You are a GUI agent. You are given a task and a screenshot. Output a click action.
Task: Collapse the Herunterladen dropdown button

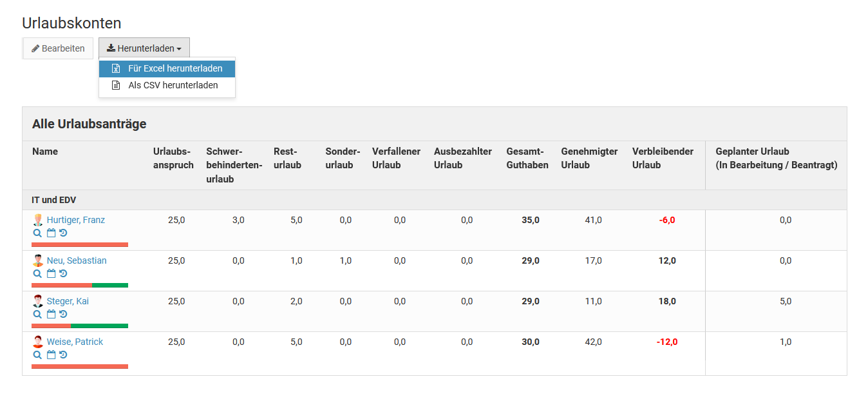coord(144,48)
